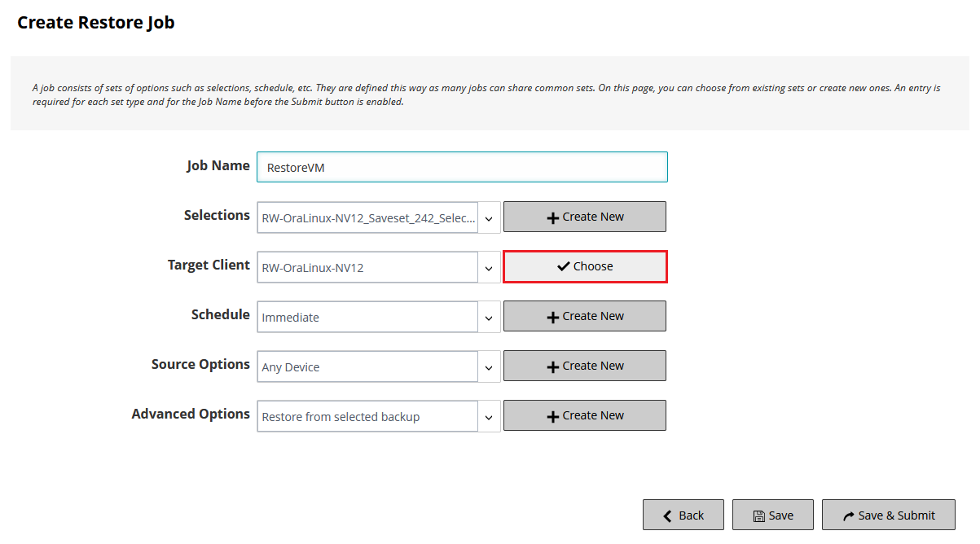Open the Schedule dropdown showing Immediate

coord(489,316)
